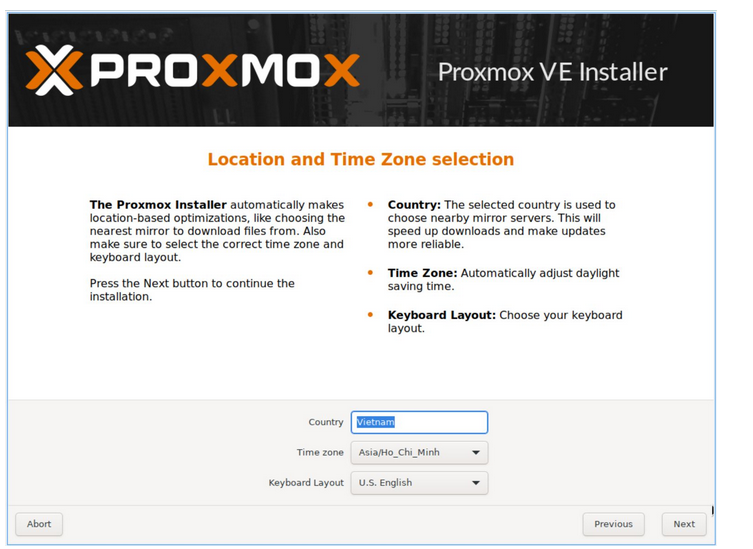Image resolution: width=753 pixels, height=549 pixels.
Task: Click the orange bullet beside Country description
Action: click(370, 205)
